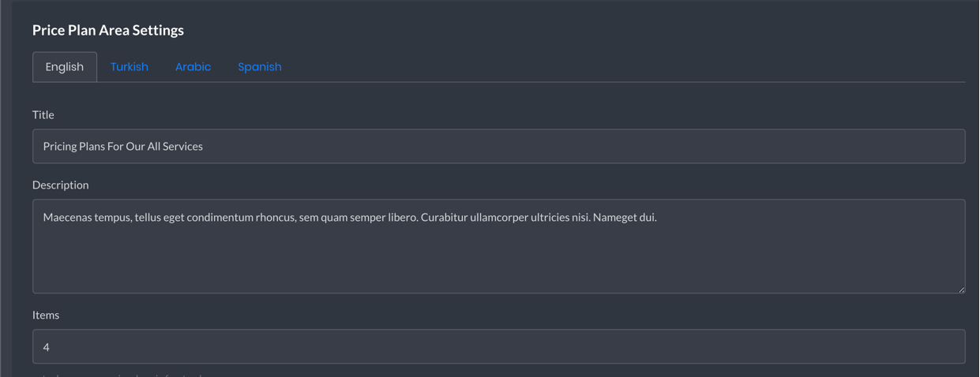Click the word "Maecenas" in Description
The image size is (980, 377).
pos(67,217)
